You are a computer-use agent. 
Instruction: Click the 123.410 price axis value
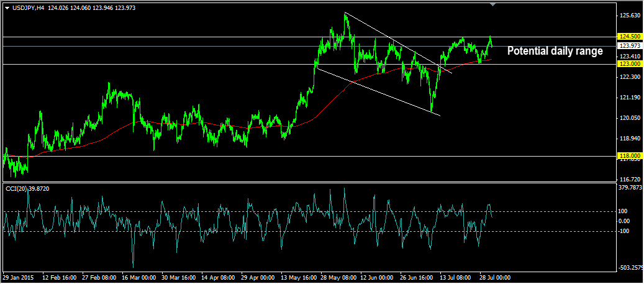(x=630, y=57)
